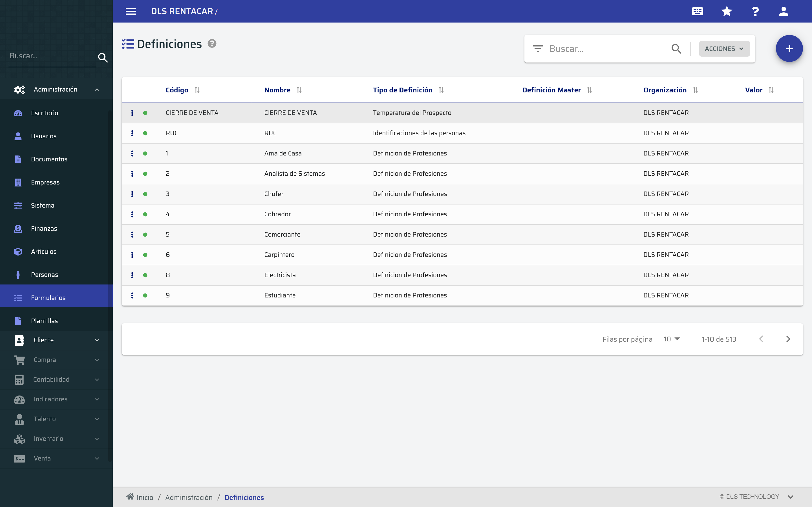812x507 pixels.
Task: Open the user profile icon
Action: point(784,11)
